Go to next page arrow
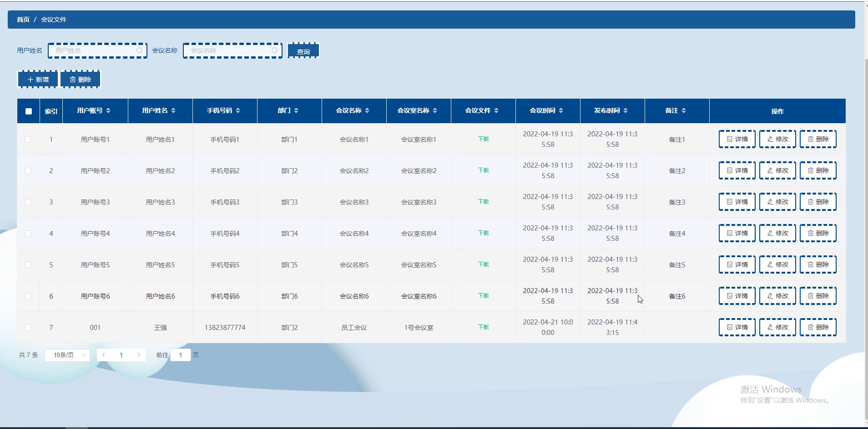The height and width of the screenshot is (429, 868). pos(139,355)
